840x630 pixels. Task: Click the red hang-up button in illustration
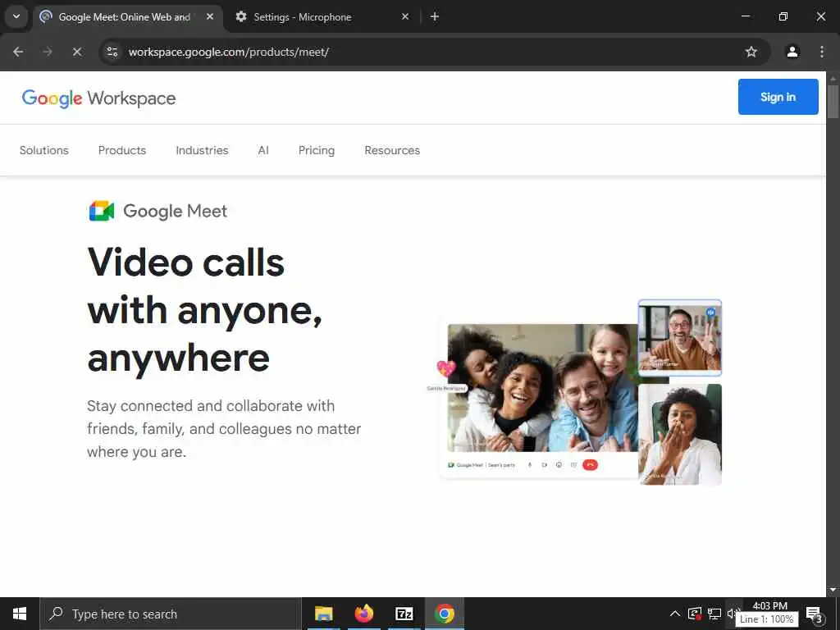[590, 465]
